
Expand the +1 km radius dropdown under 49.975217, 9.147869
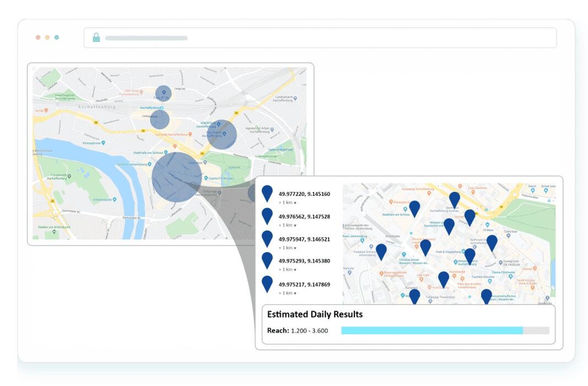coord(287,293)
